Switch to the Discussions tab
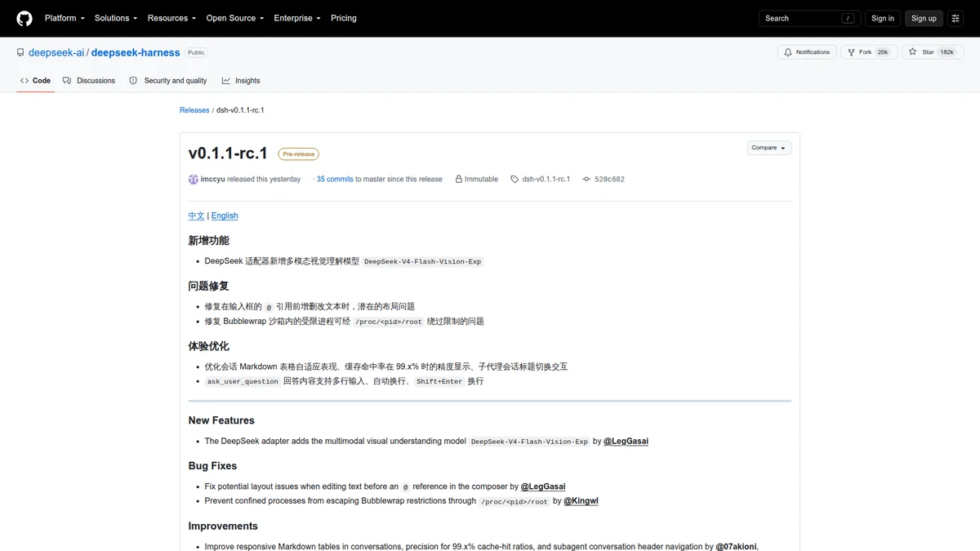This screenshot has height=551, width=980. click(89, 81)
